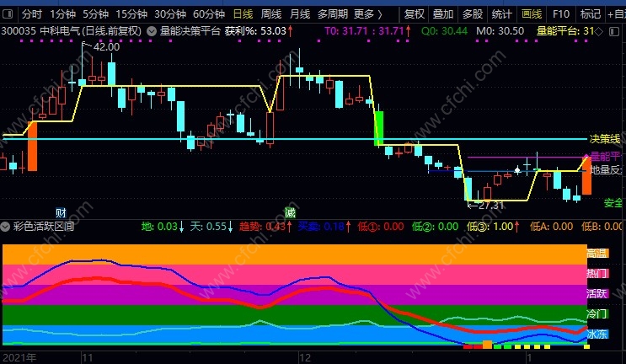Click the 地: 0.03 reading
This screenshot has height=364, width=626.
[x=163, y=227]
